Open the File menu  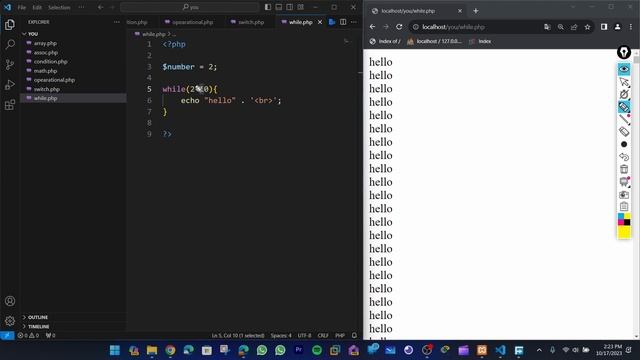tap(22, 7)
